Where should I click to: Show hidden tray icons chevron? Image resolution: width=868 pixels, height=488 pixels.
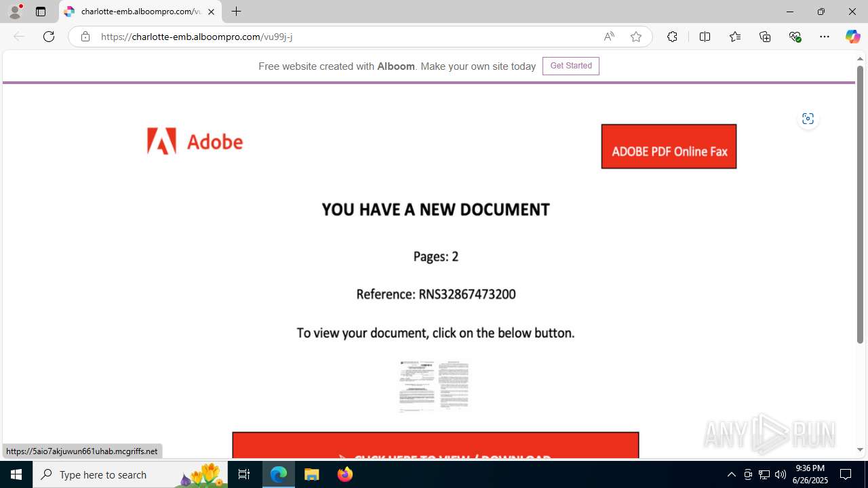pyautogui.click(x=731, y=474)
